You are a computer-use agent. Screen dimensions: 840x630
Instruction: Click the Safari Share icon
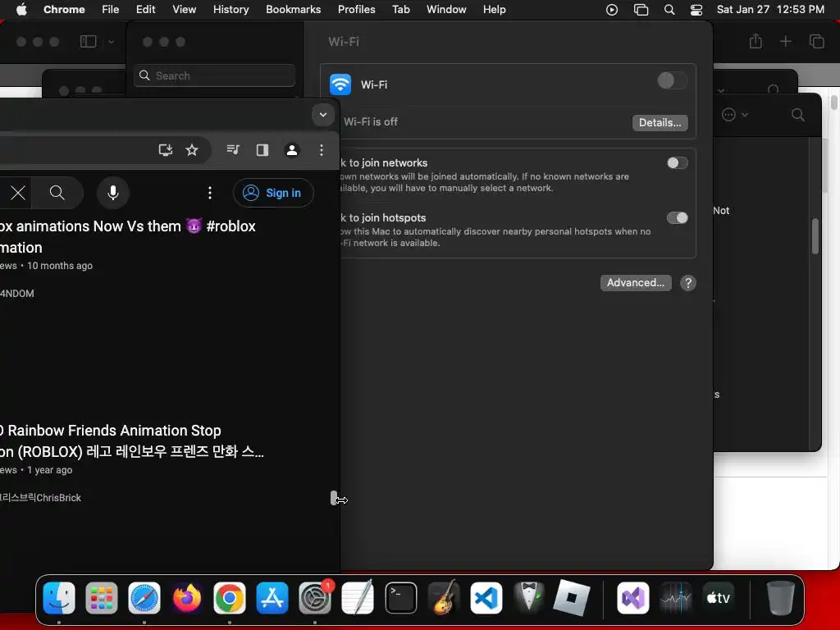(756, 41)
